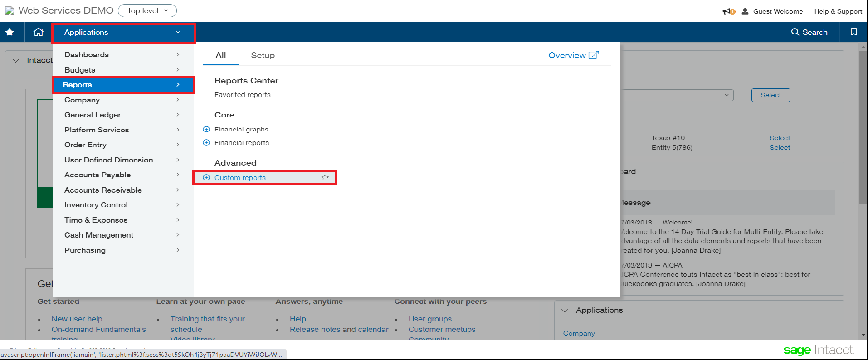Open the Purchasing menu item
This screenshot has width=868, height=360.
point(123,250)
